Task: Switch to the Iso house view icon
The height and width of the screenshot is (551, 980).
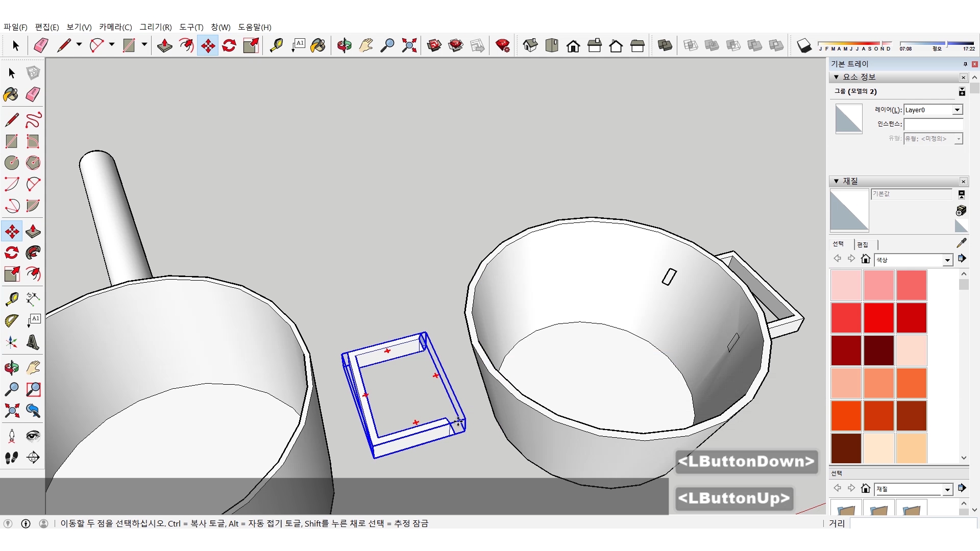Action: point(530,45)
